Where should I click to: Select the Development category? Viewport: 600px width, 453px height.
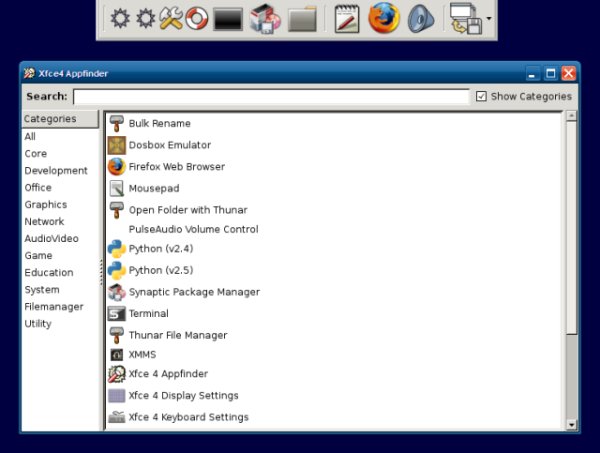tap(56, 171)
